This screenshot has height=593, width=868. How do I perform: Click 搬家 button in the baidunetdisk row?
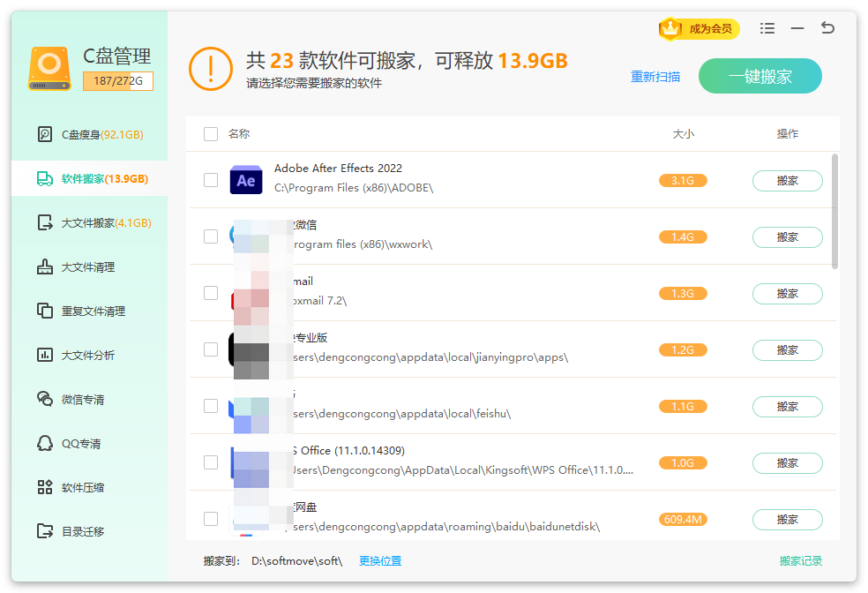(787, 520)
